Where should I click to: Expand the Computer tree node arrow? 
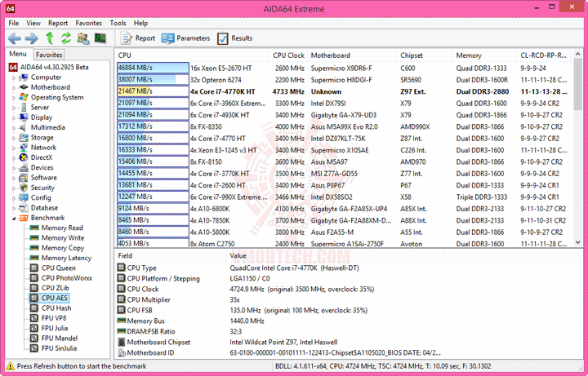14,78
